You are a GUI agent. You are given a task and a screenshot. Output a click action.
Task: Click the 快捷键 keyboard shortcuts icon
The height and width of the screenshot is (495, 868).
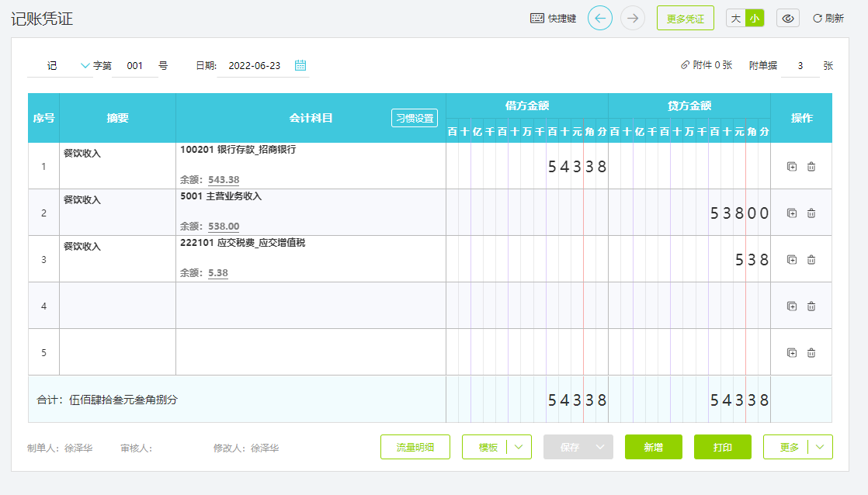click(537, 18)
